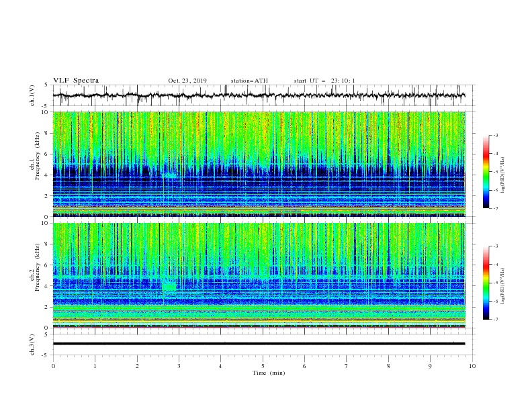532x411 pixels.
Task: Click the 'VLF Spectra' title text
Action: pos(76,81)
